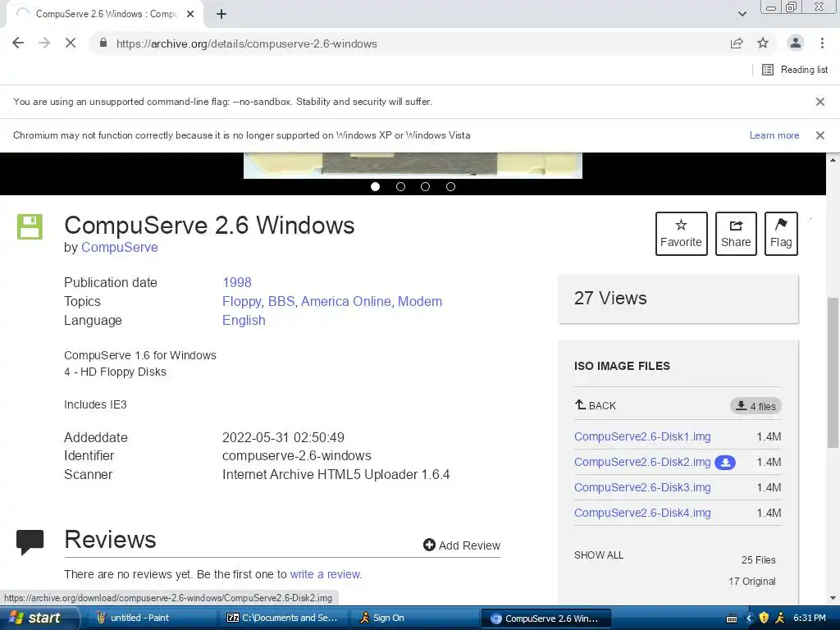This screenshot has width=840, height=630.
Task: Open a new browser tab
Action: click(x=221, y=15)
